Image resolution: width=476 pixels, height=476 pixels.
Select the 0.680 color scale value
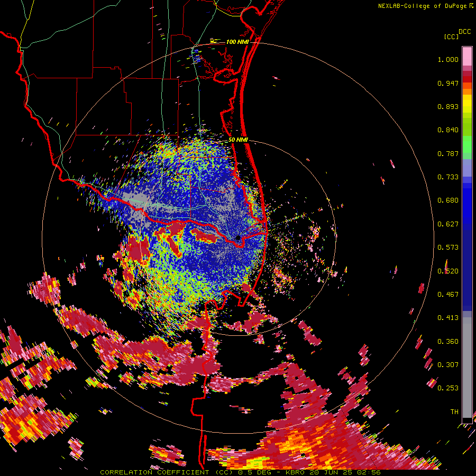click(448, 200)
